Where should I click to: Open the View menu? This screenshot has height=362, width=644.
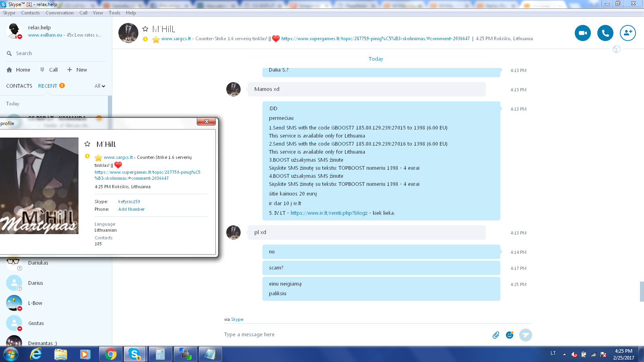(98, 13)
